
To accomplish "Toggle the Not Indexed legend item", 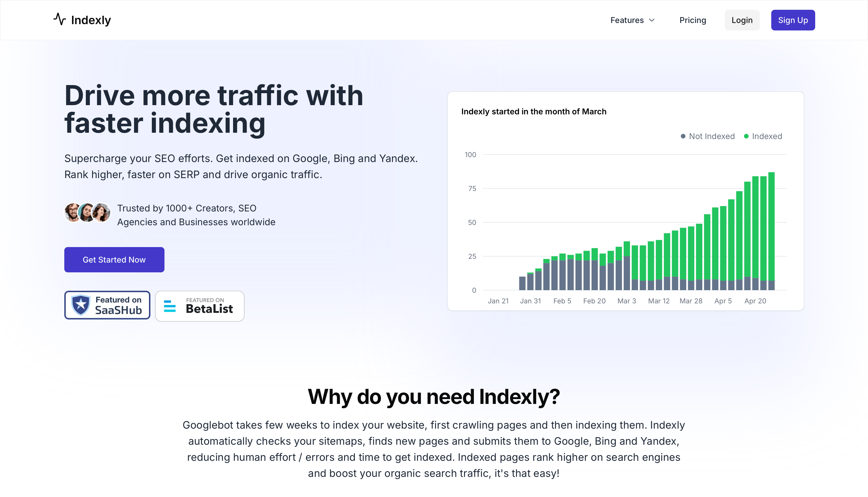I will 707,136.
